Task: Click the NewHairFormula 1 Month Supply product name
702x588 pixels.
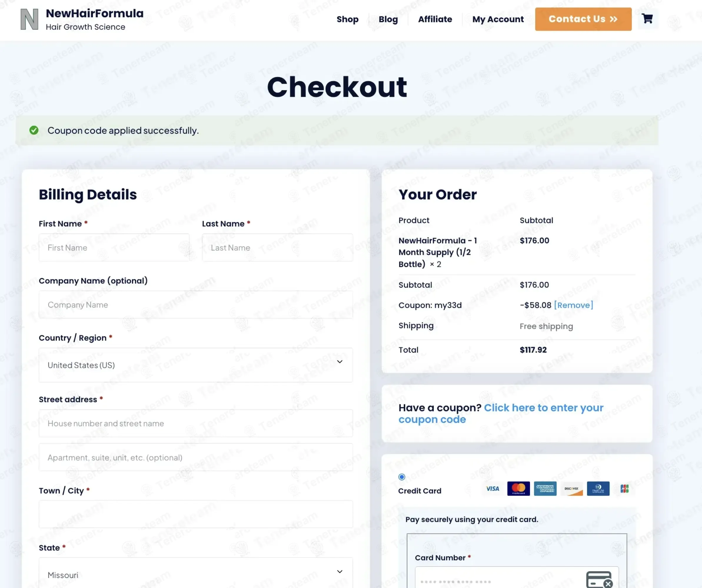Action: pos(437,253)
